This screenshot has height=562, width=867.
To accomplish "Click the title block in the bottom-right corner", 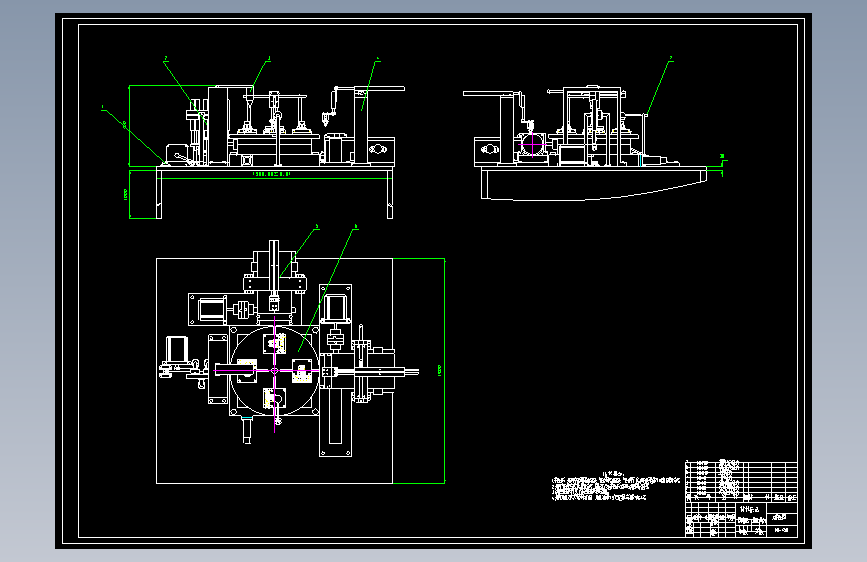I will point(741,519).
